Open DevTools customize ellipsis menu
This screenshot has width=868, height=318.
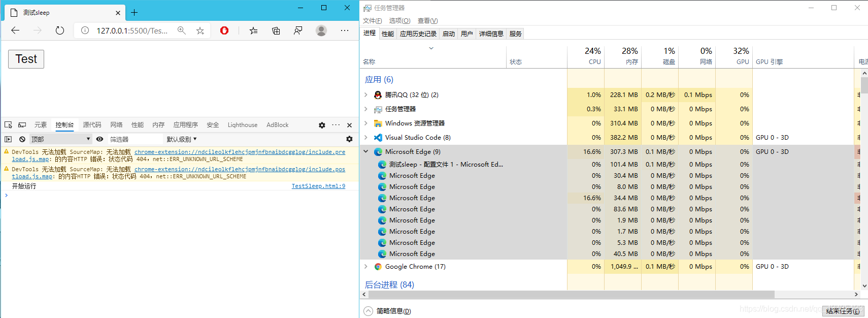[x=336, y=125]
